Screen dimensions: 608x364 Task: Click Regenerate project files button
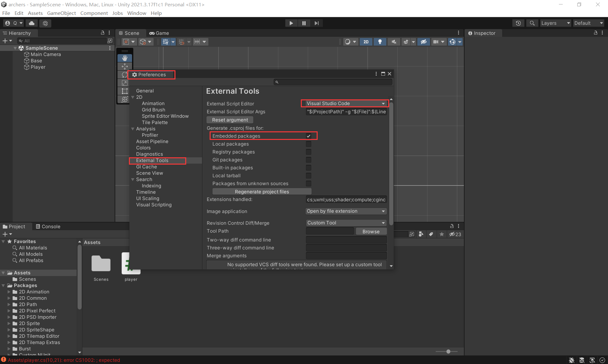pos(262,191)
